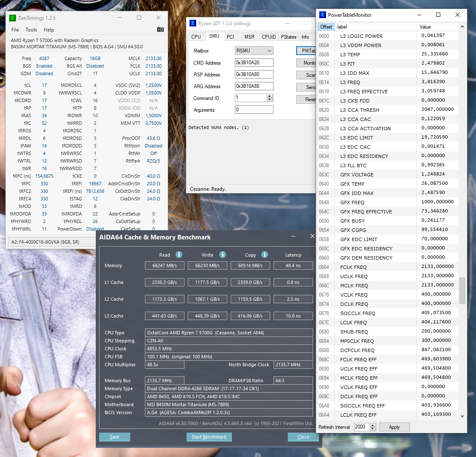
Task: Click the Ryzen SDT title bar icon
Action: (192, 24)
